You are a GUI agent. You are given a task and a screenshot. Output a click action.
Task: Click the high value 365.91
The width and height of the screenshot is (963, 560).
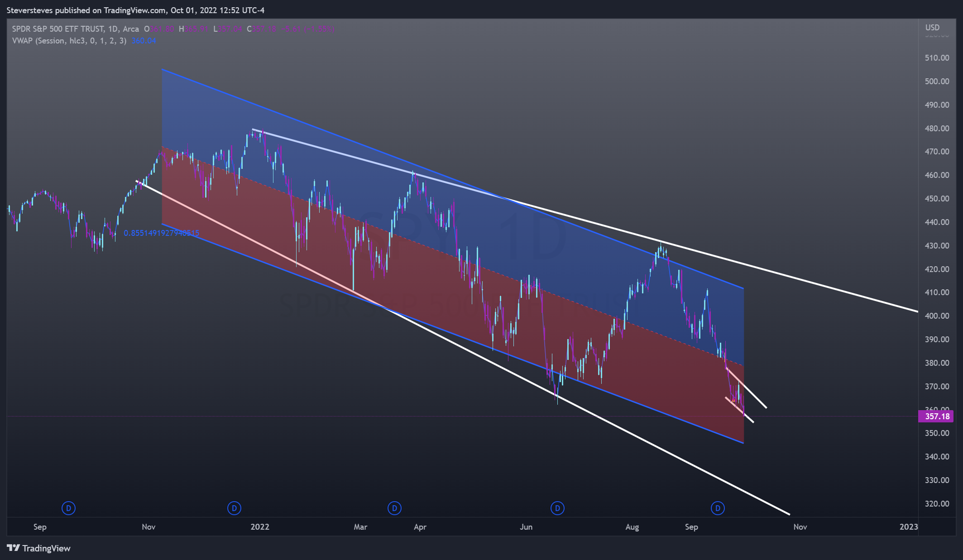[196, 29]
